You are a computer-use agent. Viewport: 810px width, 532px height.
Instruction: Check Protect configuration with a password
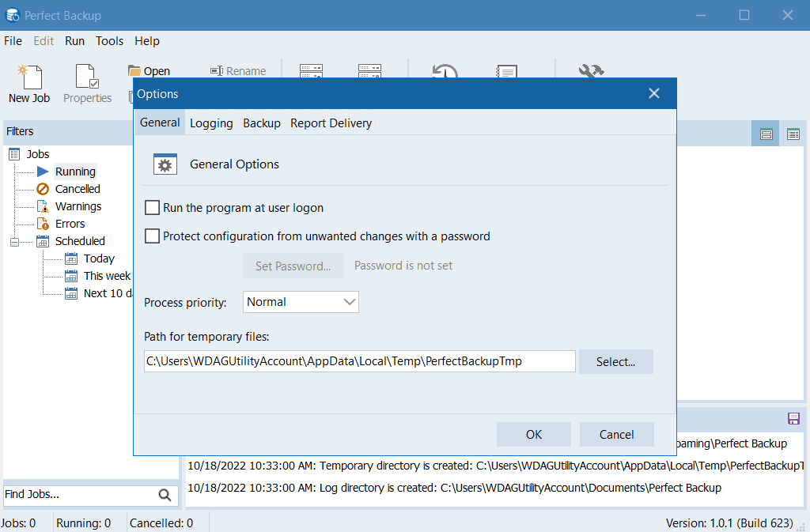coord(153,236)
